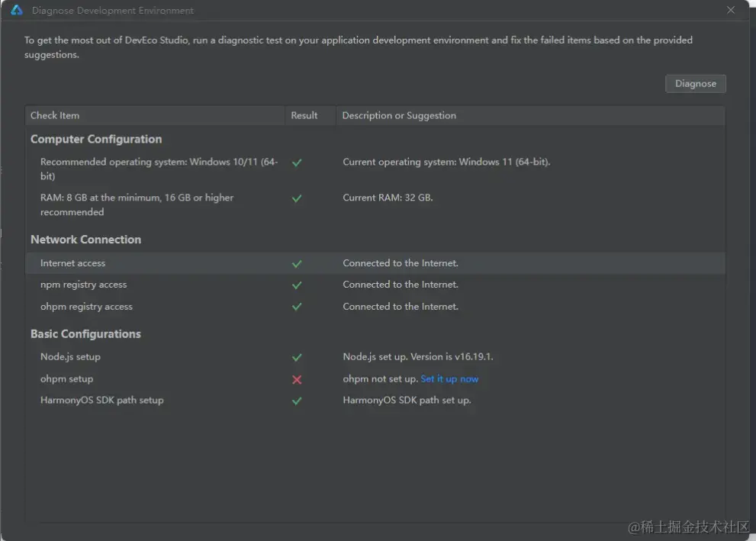This screenshot has width=756, height=541.
Task: Click the green check for Internet access
Action: point(297,264)
